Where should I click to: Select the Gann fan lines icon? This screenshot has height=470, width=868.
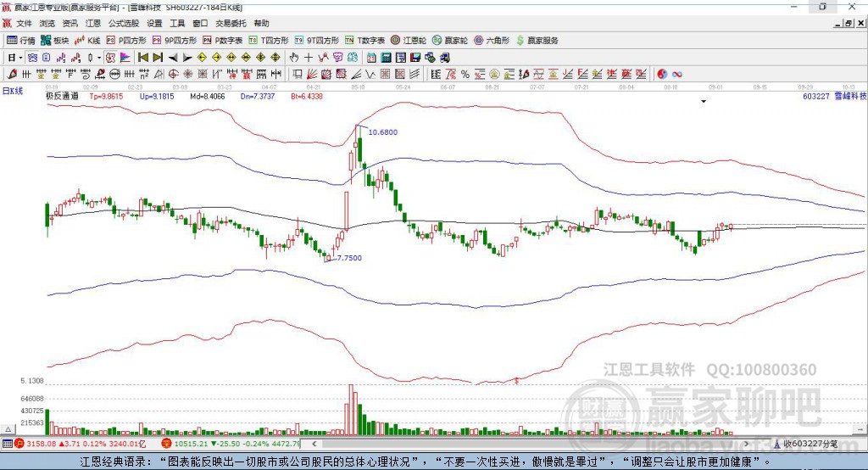[x=312, y=74]
